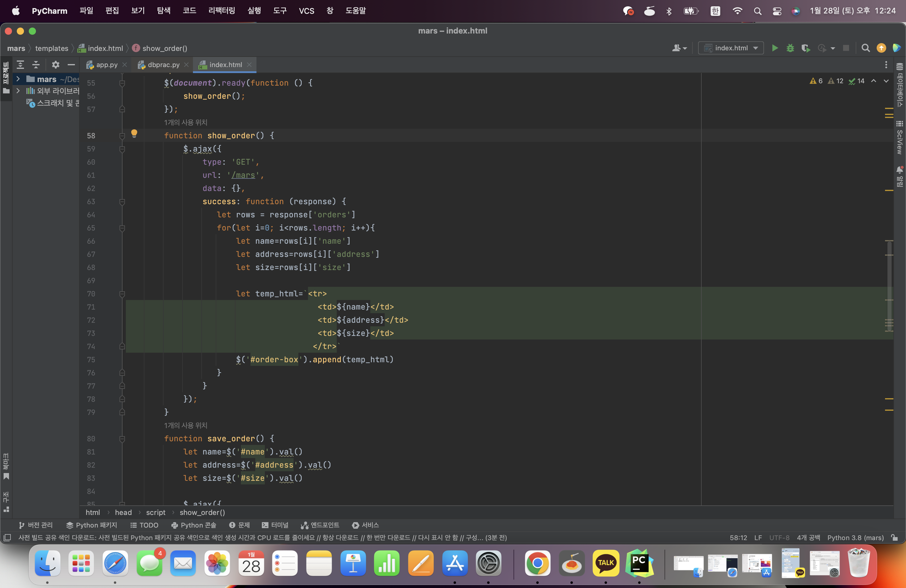Open Spotlight search in the macOS menu bar
Image resolution: width=906 pixels, height=588 pixels.
coord(757,11)
